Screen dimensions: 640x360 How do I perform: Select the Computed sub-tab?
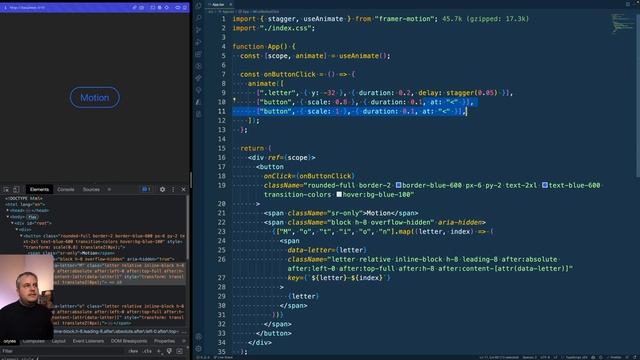tap(33, 341)
